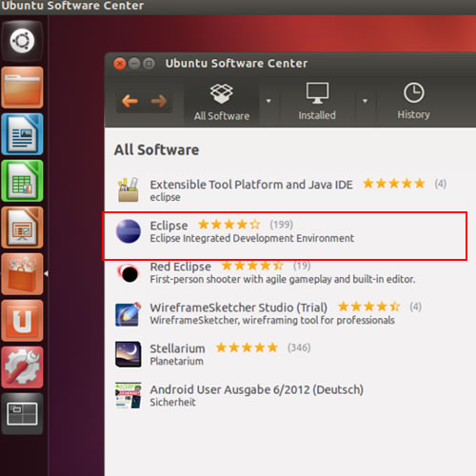Select the Stellarium title

click(177, 348)
